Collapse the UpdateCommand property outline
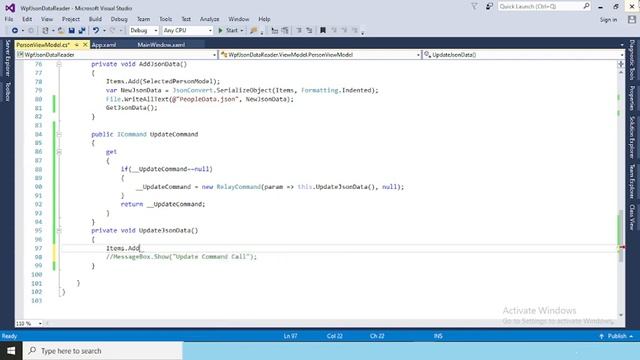 [x=59, y=134]
